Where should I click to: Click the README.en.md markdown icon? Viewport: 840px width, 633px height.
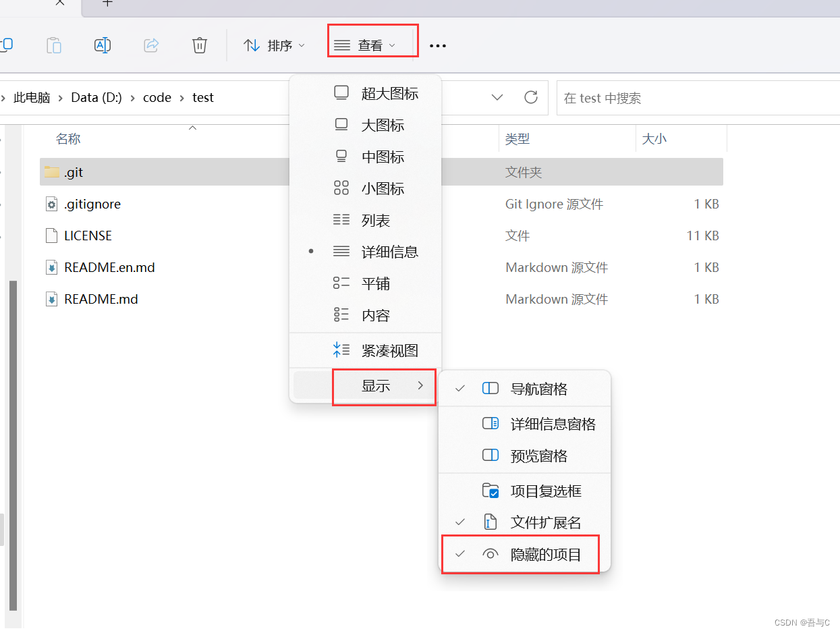(x=51, y=267)
